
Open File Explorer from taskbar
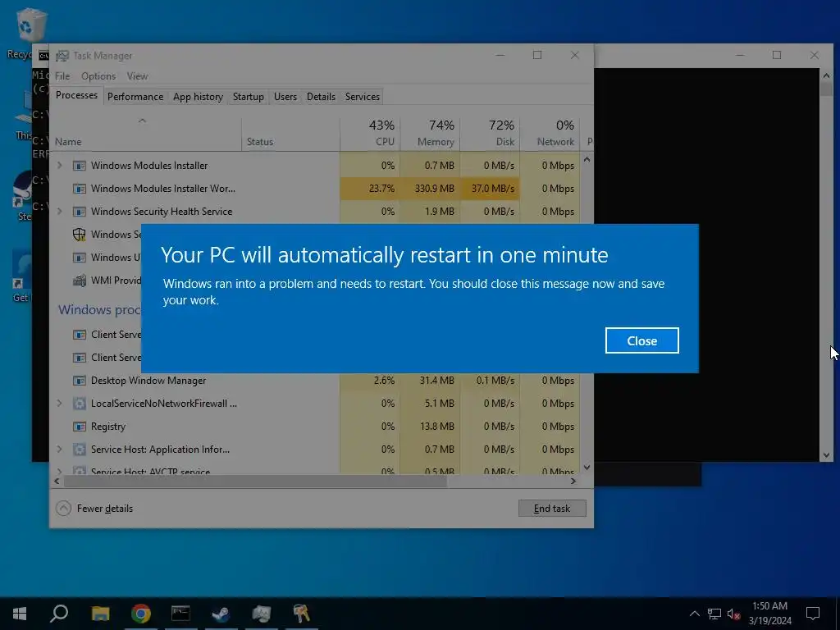coord(100,614)
